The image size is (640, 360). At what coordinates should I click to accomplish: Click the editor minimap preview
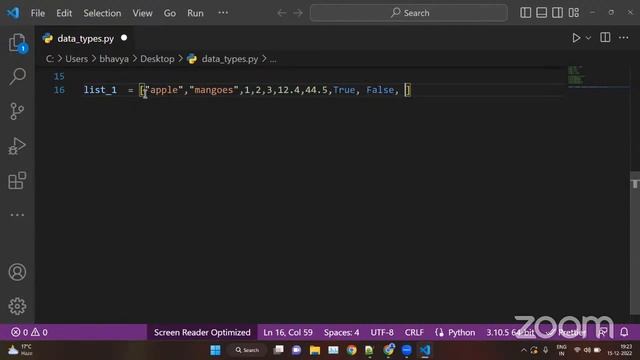597,76
